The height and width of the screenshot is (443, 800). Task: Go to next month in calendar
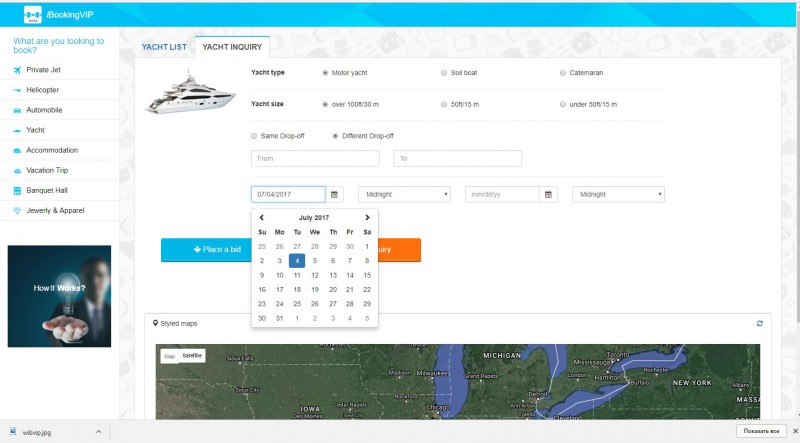367,217
